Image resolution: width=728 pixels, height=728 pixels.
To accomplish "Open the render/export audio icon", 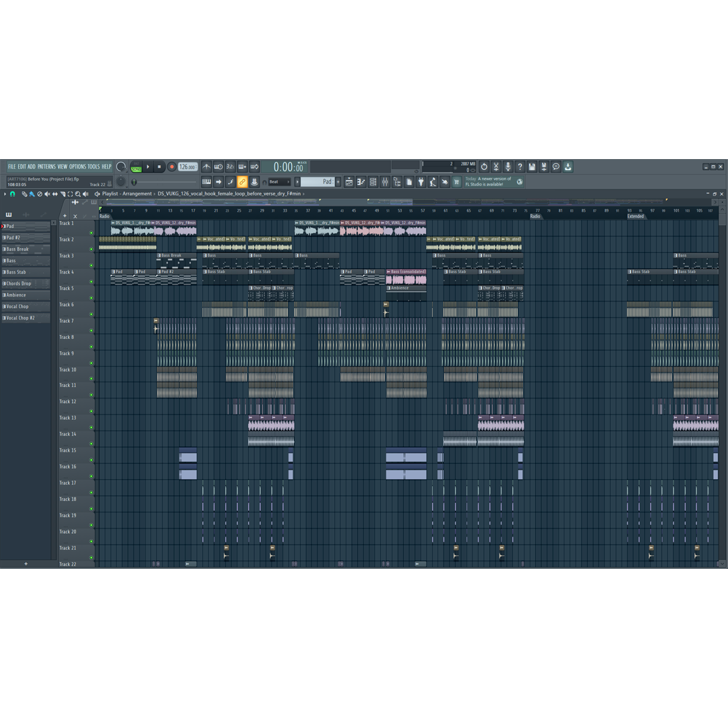I will point(544,166).
